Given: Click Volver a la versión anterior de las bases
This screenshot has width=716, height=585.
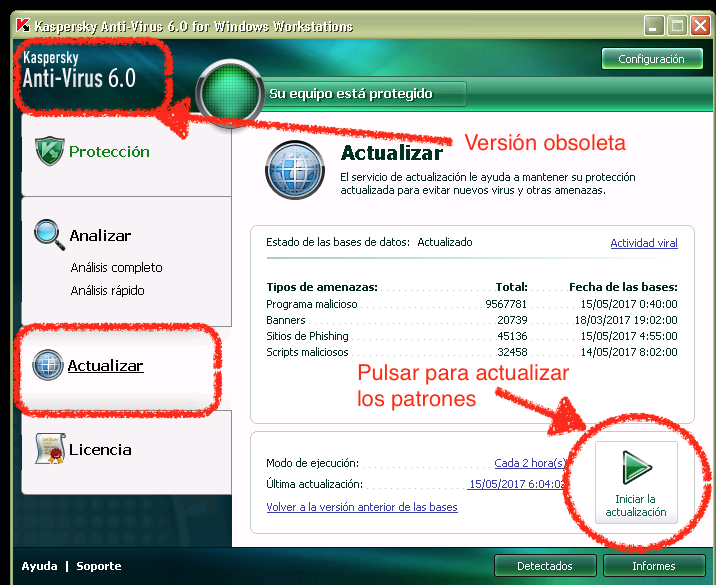Looking at the screenshot, I should (x=362, y=507).
